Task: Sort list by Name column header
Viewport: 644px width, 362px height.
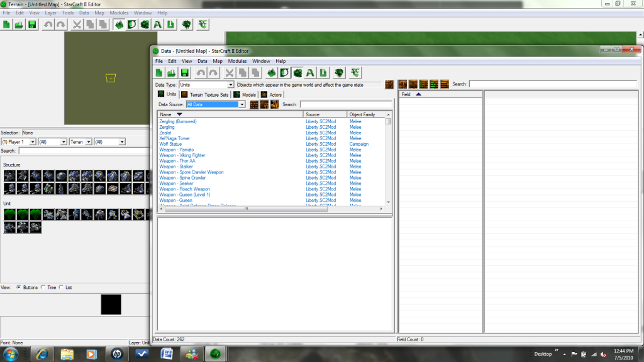Action: 230,114
